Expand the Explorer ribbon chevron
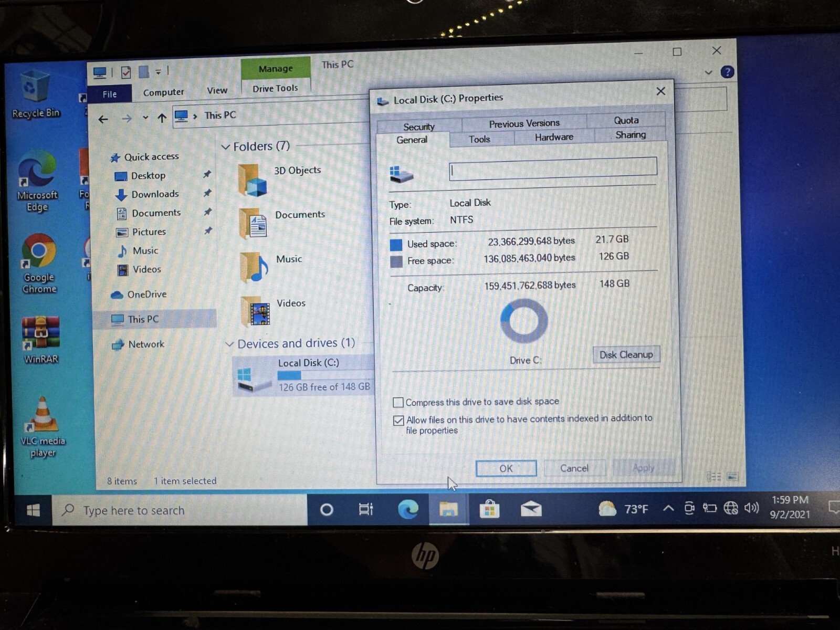 pos(708,72)
